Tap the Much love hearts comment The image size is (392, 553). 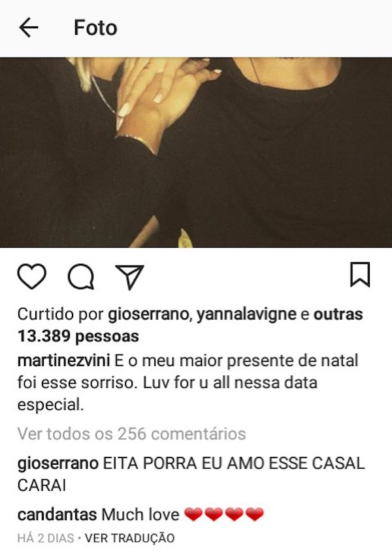click(x=182, y=514)
